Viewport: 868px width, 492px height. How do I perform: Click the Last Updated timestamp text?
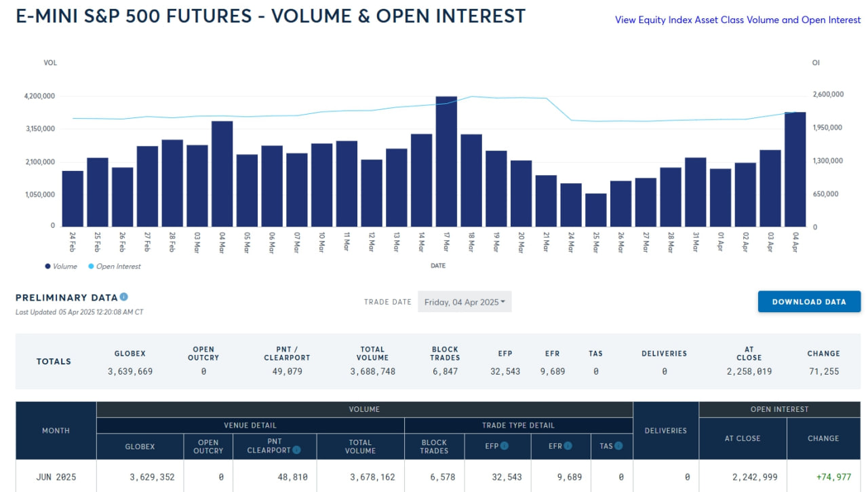pyautogui.click(x=79, y=312)
